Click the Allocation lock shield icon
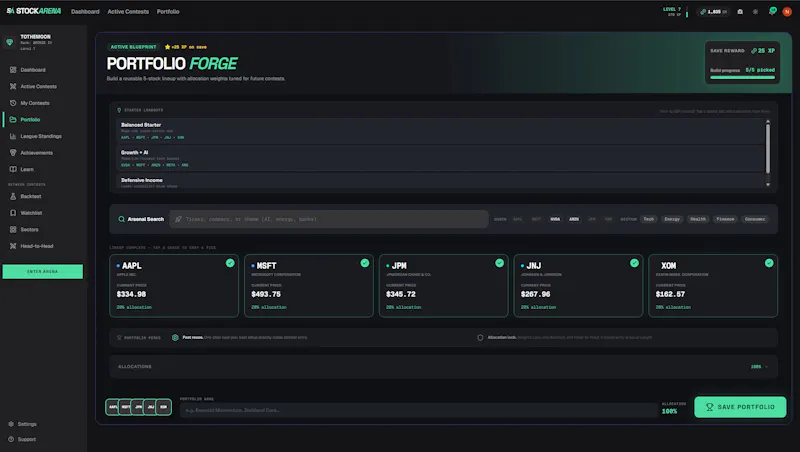800x452 pixels. 480,338
